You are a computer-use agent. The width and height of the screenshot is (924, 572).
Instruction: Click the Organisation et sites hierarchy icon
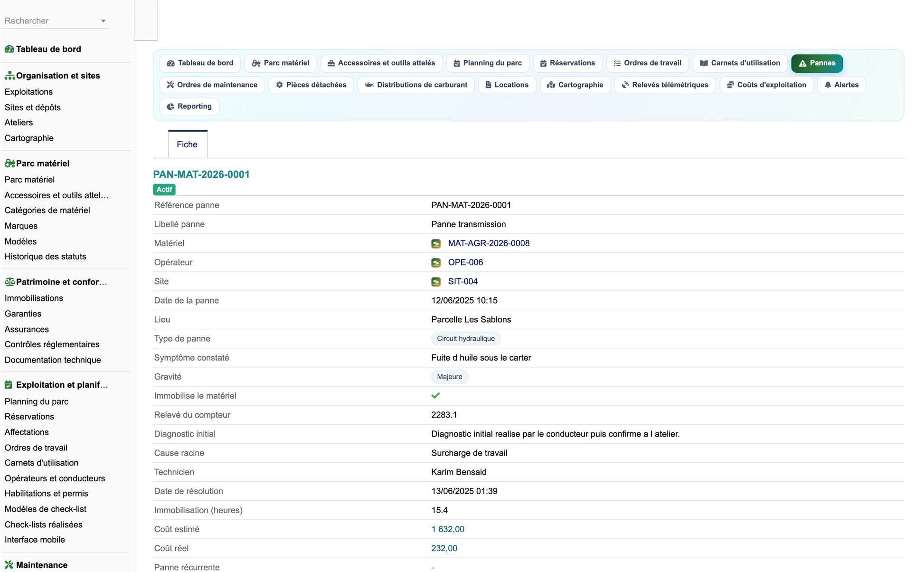point(9,76)
